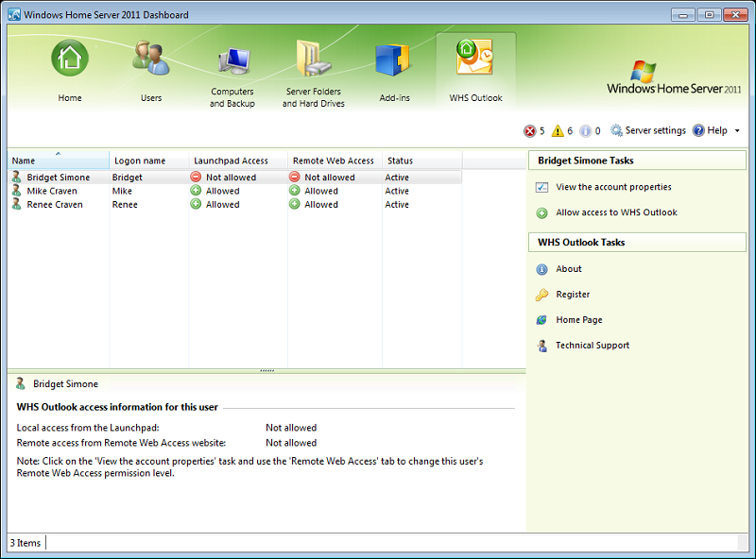
Task: Click Mike Craven's Active status cell
Action: pos(397,191)
